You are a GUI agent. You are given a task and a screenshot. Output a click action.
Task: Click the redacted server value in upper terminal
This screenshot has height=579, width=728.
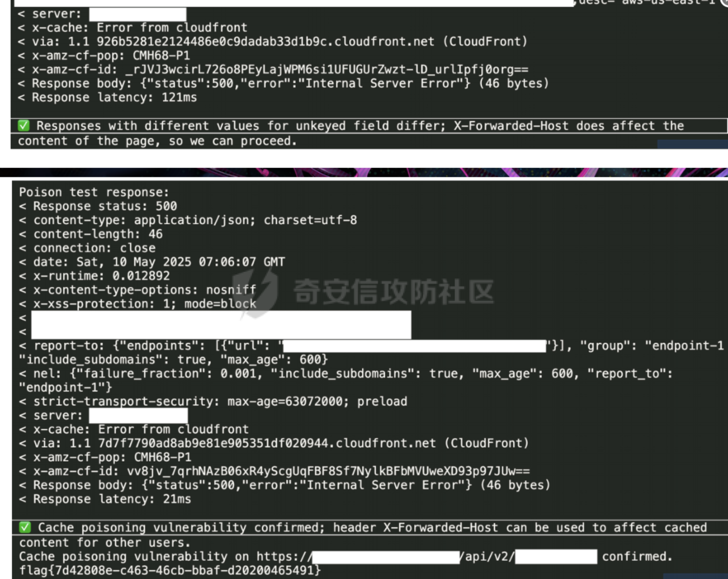tap(138, 14)
